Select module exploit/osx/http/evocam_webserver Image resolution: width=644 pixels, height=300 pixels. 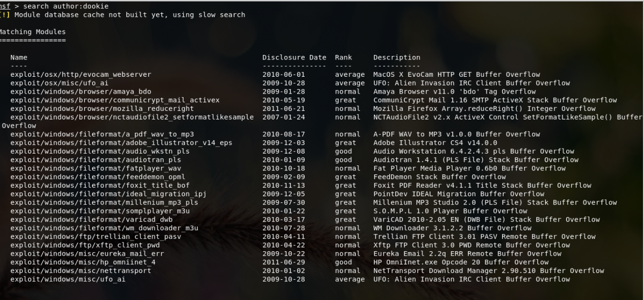click(81, 75)
